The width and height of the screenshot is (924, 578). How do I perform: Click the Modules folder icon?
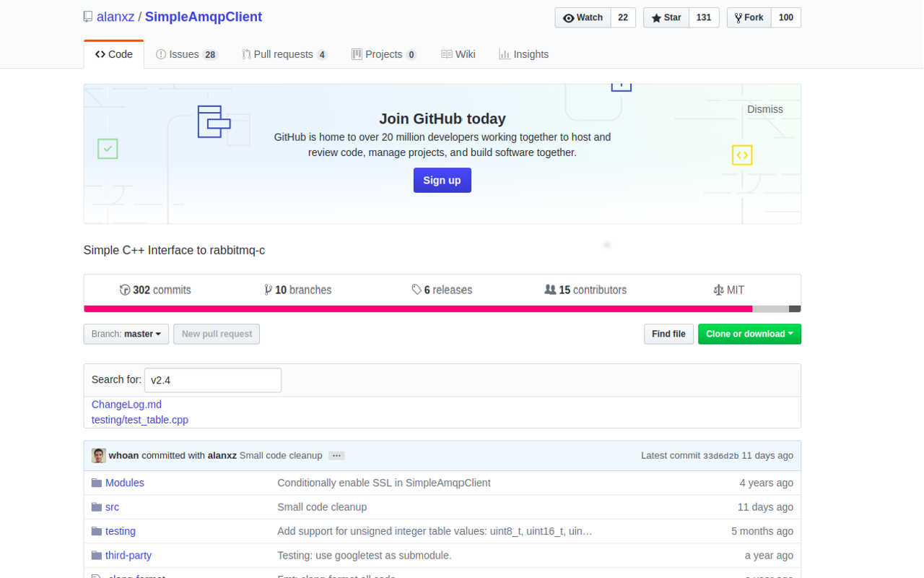click(97, 483)
